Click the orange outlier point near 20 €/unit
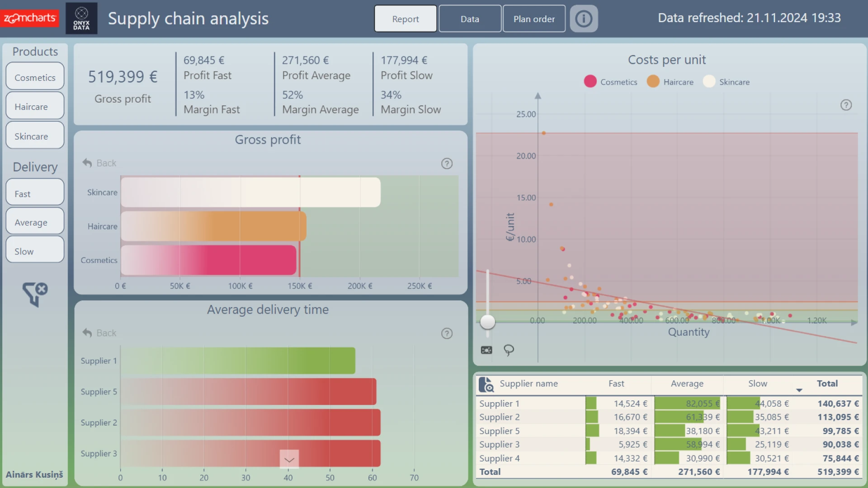 pyautogui.click(x=543, y=133)
